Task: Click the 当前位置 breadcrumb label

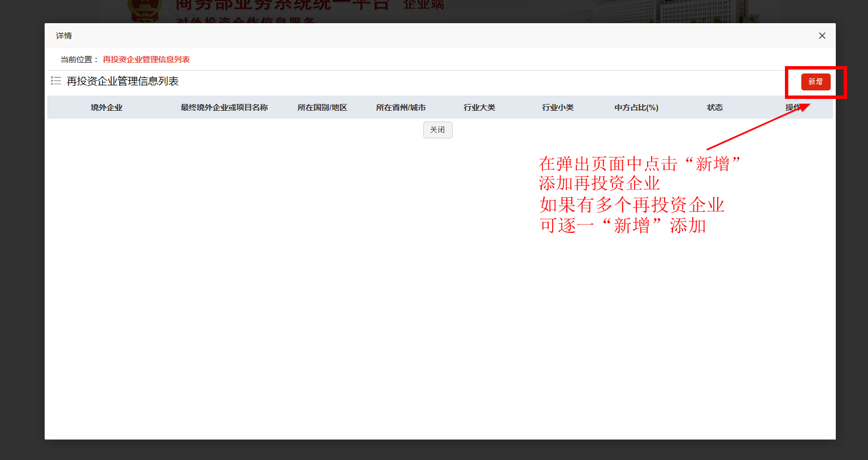Action: [x=79, y=59]
